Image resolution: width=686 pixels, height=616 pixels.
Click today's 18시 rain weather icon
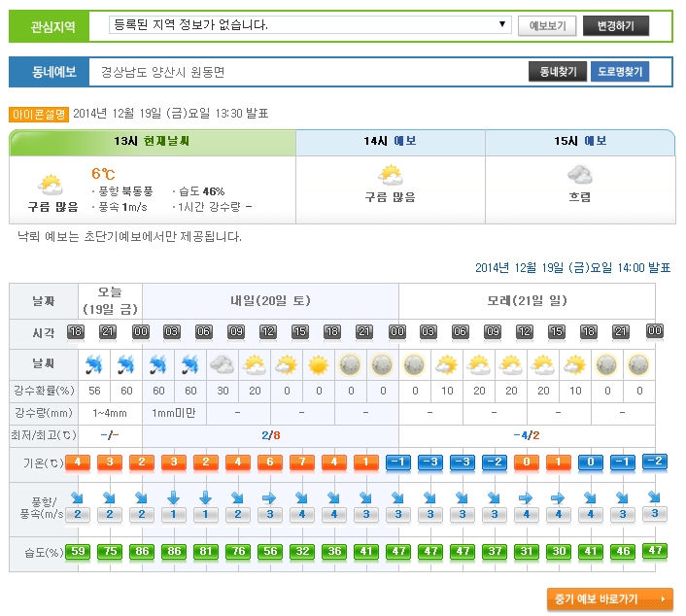pyautogui.click(x=94, y=365)
